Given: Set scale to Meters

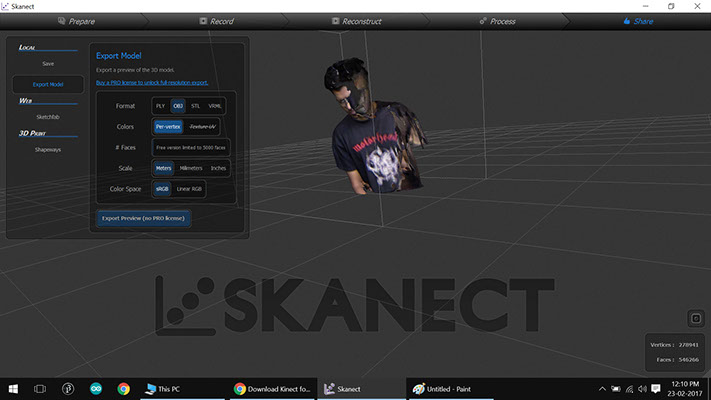Looking at the screenshot, I should [x=163, y=168].
